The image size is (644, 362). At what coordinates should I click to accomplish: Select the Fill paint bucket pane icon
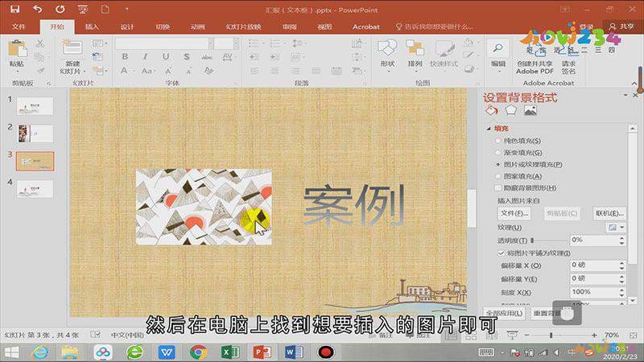click(492, 110)
